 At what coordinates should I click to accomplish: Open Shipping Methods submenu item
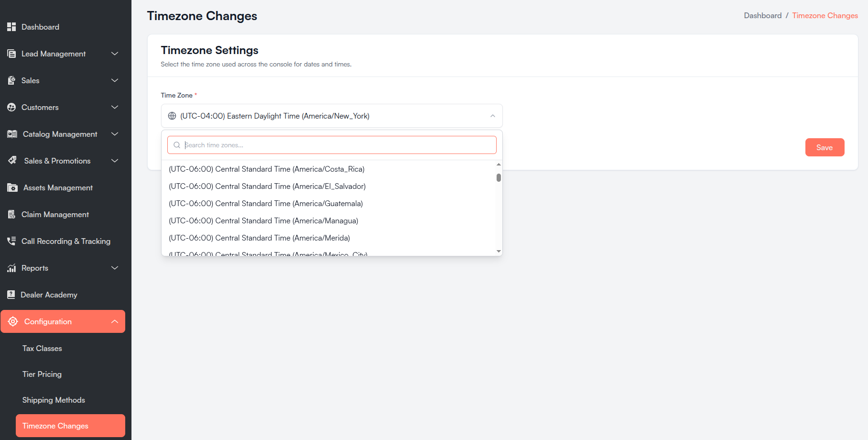tap(54, 400)
